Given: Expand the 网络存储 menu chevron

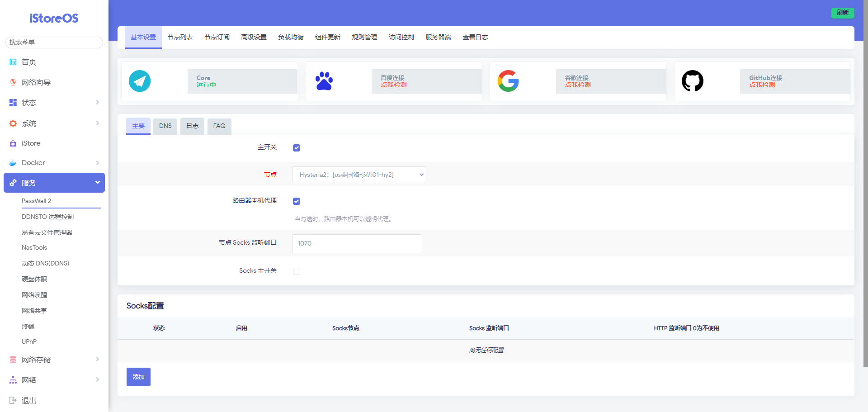Looking at the screenshot, I should (97, 360).
